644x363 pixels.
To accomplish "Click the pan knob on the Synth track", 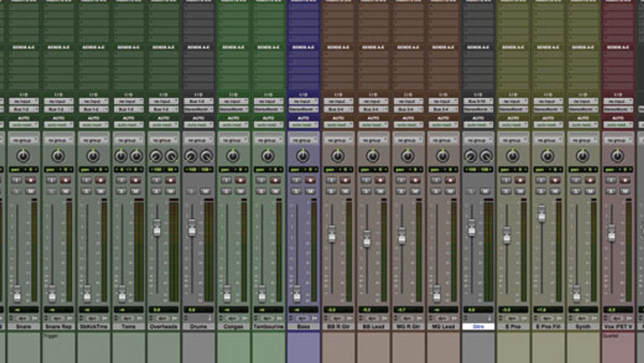I will click(x=582, y=156).
